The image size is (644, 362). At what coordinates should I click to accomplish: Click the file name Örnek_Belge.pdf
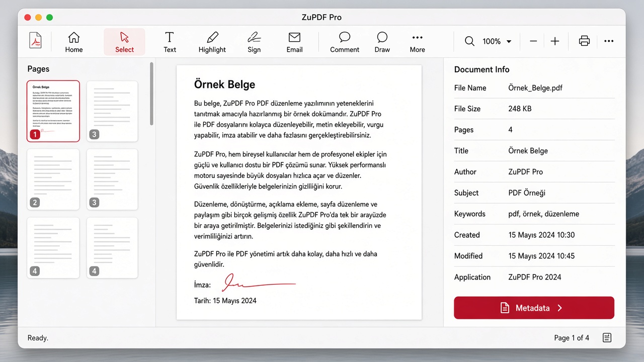535,88
